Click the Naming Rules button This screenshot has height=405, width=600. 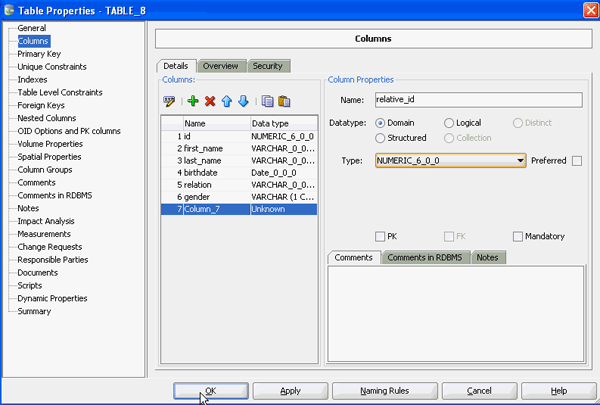click(x=385, y=390)
